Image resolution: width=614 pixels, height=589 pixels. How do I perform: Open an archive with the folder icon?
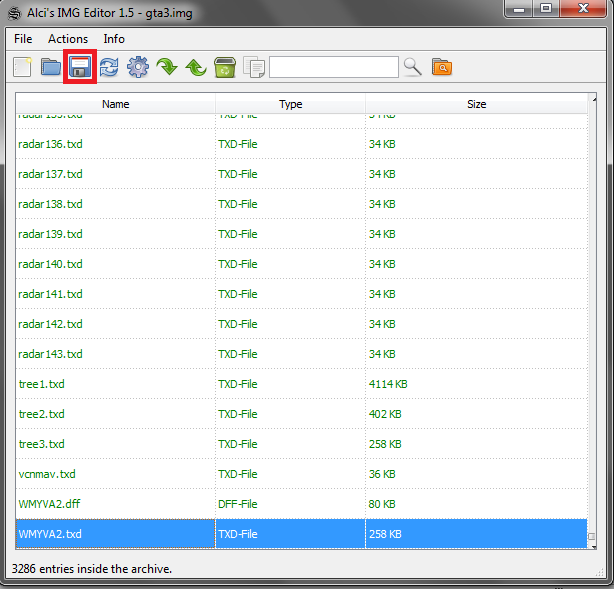pos(51,67)
